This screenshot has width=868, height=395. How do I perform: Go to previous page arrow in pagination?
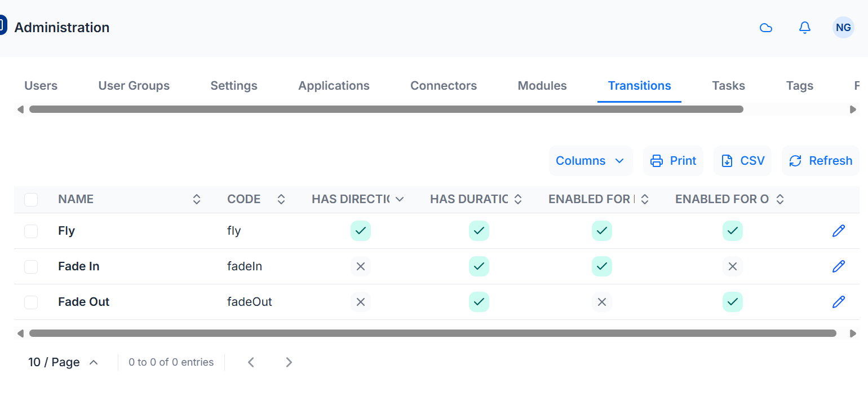(251, 362)
